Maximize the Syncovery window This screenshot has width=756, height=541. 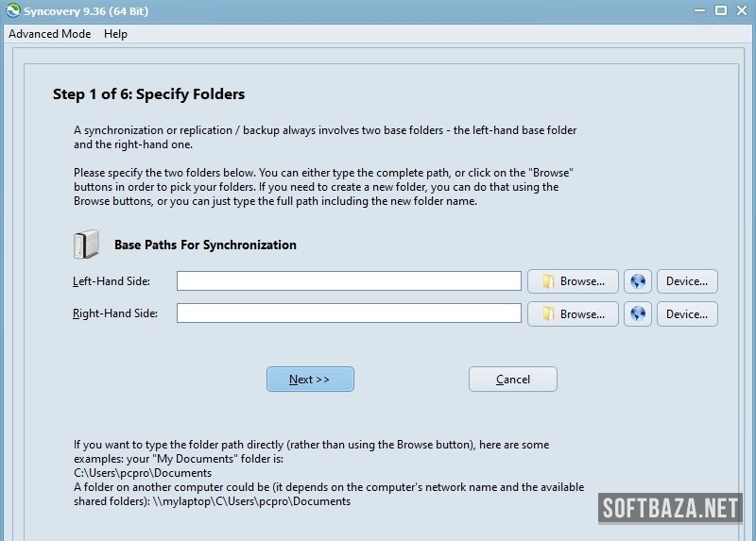click(x=720, y=10)
